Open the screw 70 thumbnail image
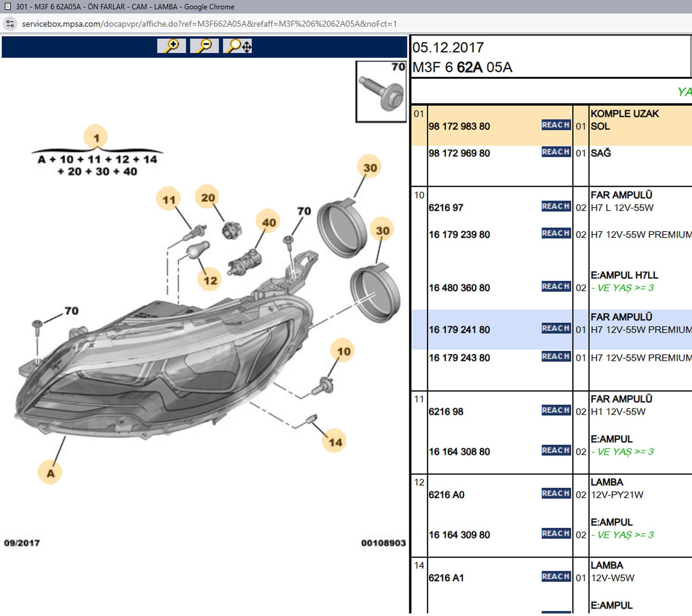This screenshot has height=616, width=692. (x=381, y=92)
